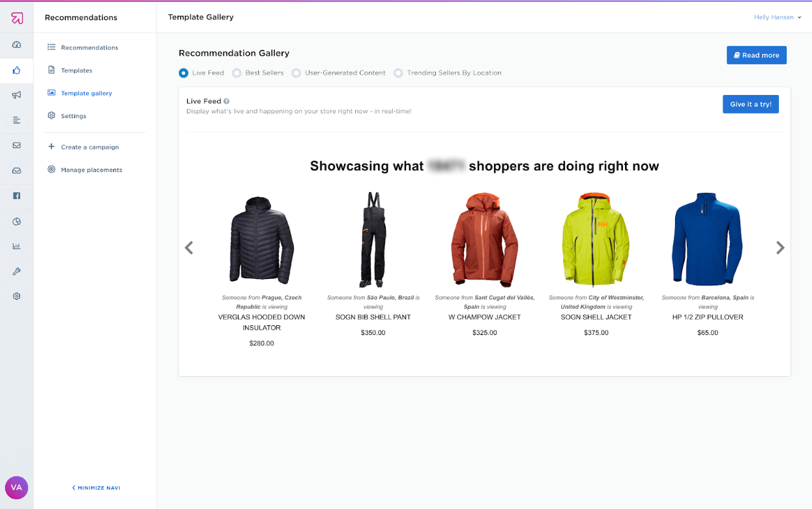Click the Read more button
Viewport: 812px width, 509px height.
click(757, 55)
